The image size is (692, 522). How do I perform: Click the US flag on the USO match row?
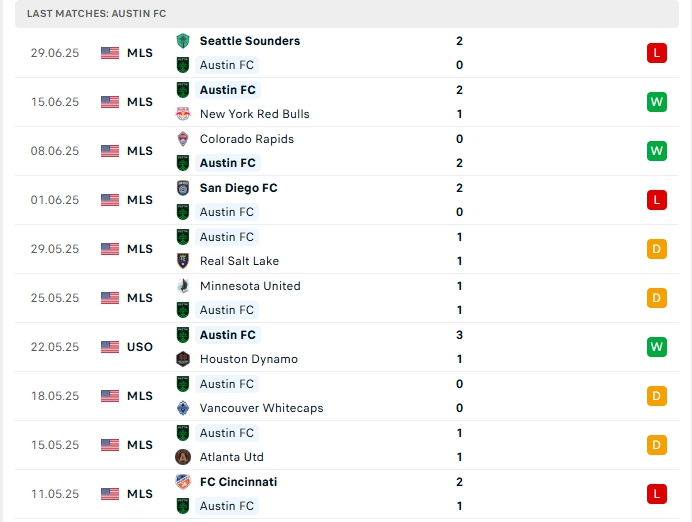(110, 347)
